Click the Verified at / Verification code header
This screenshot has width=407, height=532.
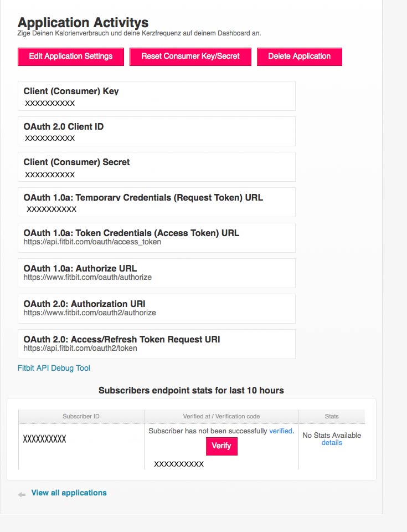[221, 416]
